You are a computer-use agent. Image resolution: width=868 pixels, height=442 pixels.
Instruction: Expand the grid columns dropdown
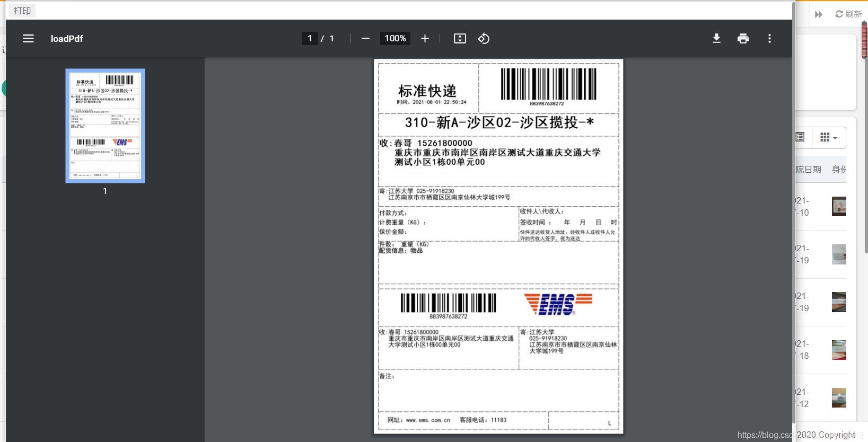[x=829, y=138]
